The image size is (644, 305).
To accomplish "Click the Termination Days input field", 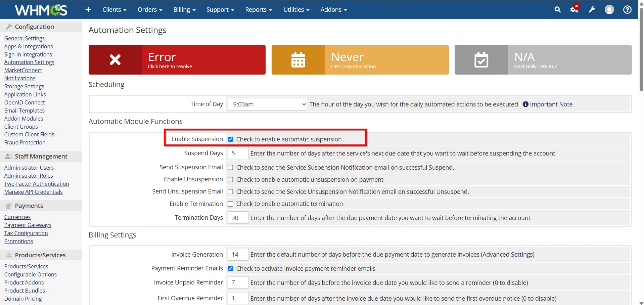I will (238, 218).
